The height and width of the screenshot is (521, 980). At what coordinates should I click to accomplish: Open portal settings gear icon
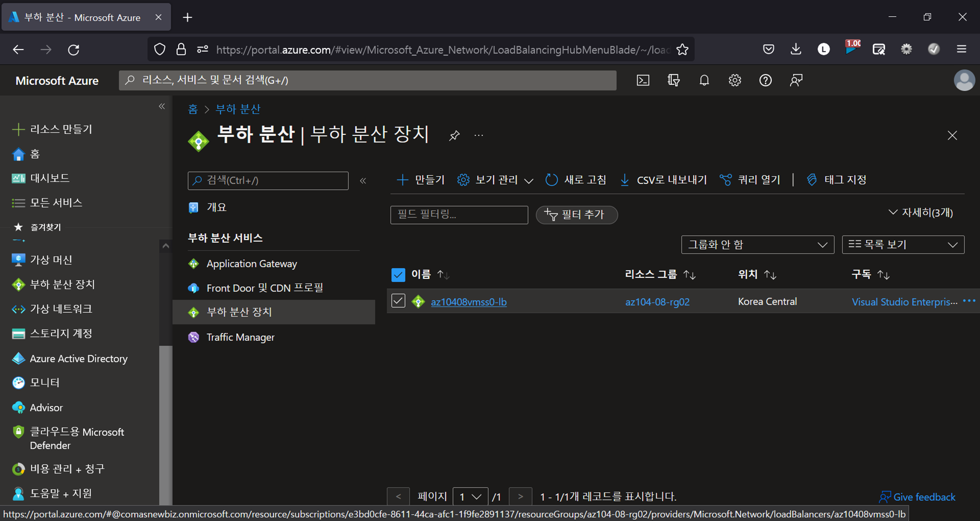735,80
